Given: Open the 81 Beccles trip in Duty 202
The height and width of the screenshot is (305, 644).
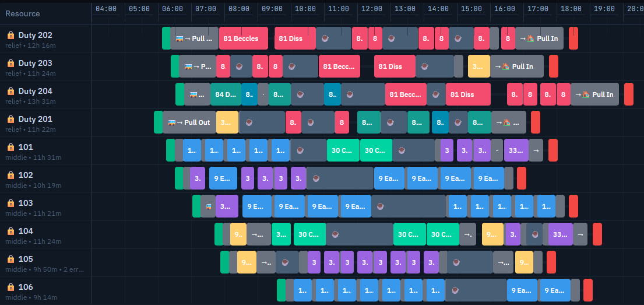Looking at the screenshot, I should [243, 38].
